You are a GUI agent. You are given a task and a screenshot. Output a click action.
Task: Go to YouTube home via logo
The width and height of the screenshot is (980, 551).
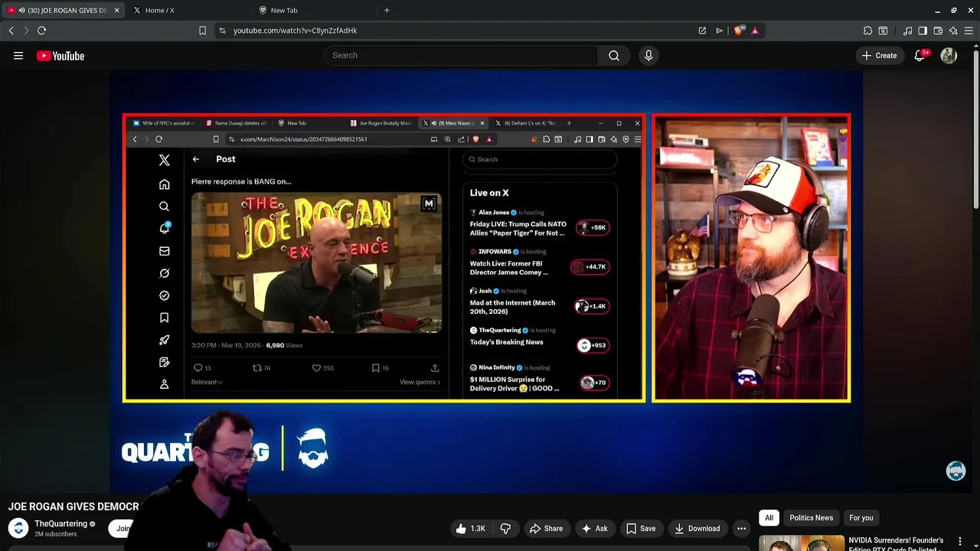click(x=60, y=56)
